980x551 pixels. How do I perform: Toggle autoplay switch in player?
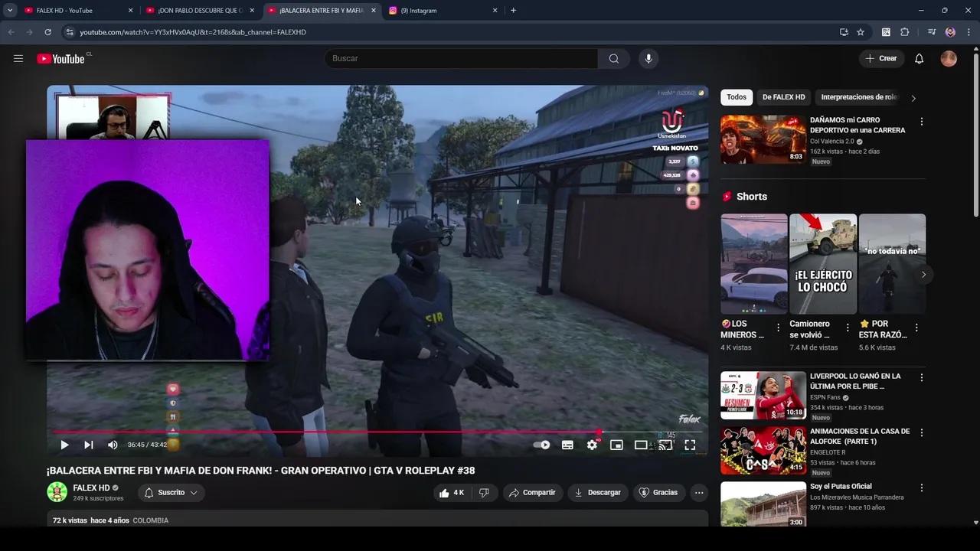point(542,445)
